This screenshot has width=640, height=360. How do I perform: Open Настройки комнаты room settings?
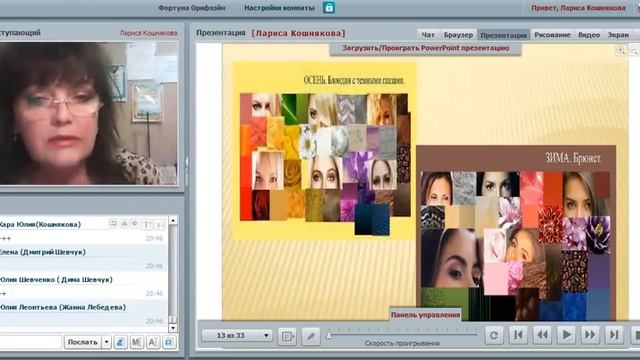279,8
